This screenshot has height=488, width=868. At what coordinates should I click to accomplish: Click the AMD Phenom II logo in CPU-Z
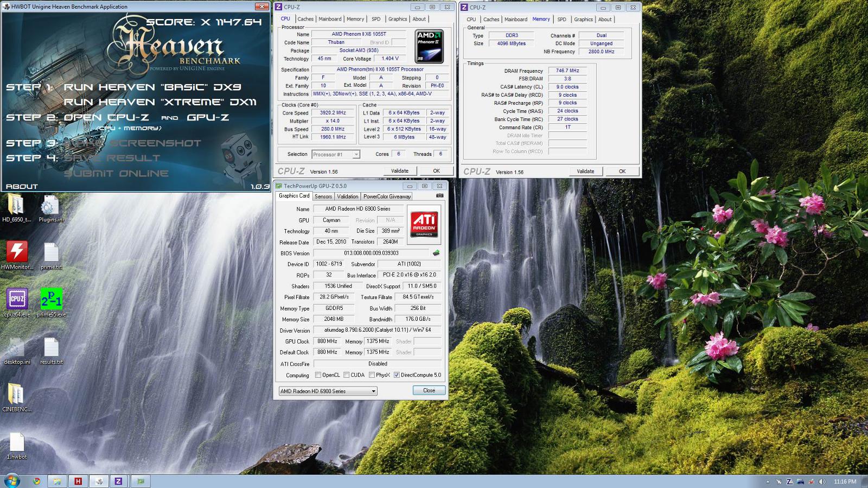pos(429,47)
